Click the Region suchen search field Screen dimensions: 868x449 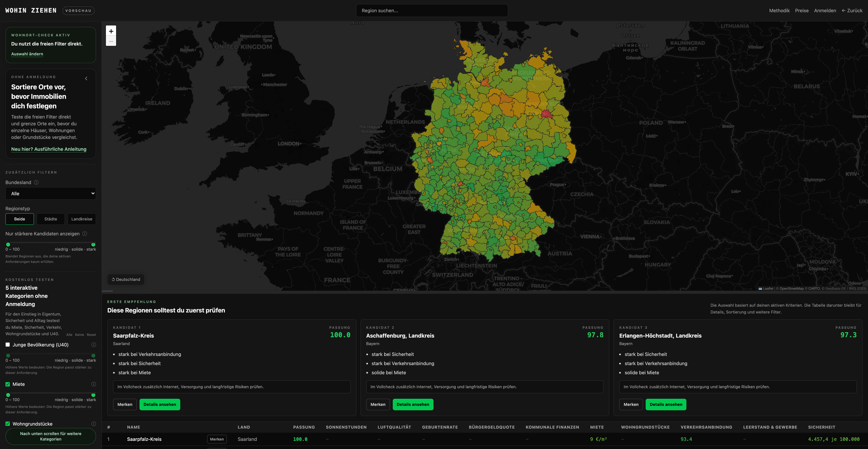(x=432, y=11)
